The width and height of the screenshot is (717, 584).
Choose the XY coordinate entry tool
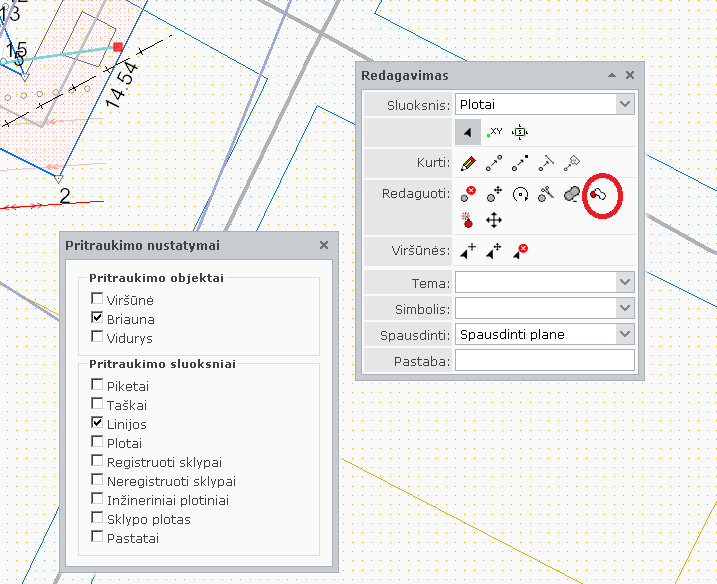[x=494, y=132]
